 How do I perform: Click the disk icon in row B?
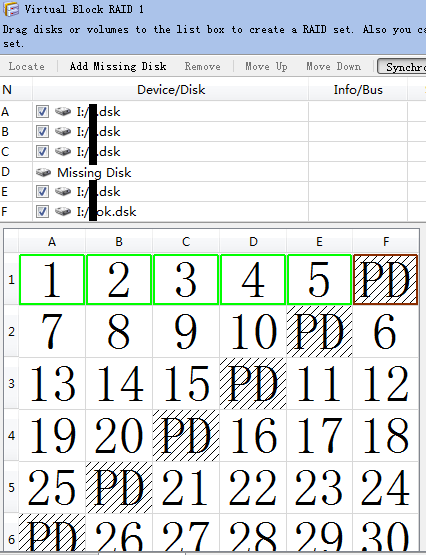click(x=63, y=132)
